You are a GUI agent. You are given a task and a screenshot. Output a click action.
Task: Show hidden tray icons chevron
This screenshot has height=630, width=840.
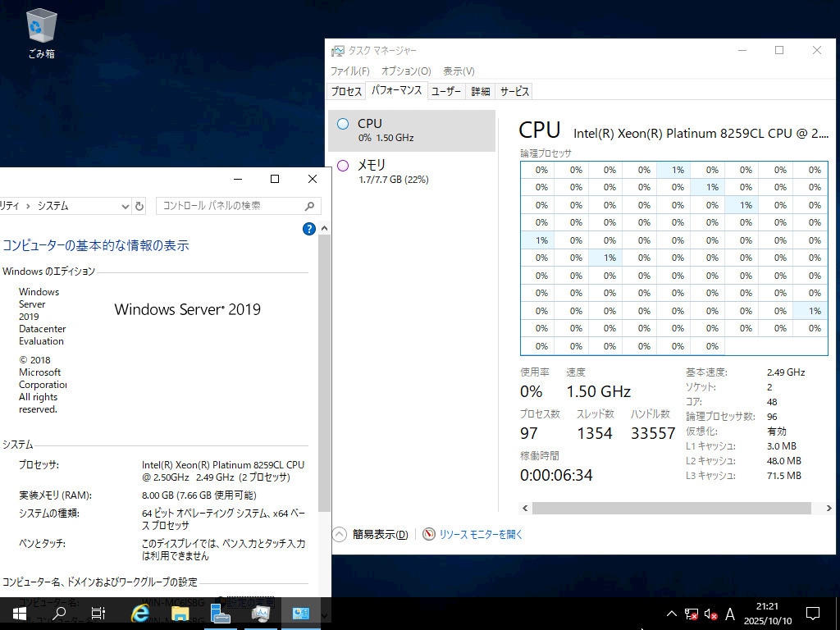click(671, 614)
